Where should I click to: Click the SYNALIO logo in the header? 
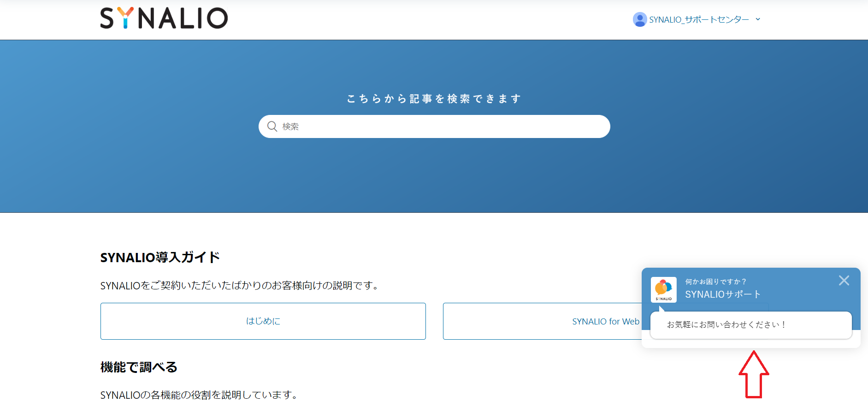point(164,18)
